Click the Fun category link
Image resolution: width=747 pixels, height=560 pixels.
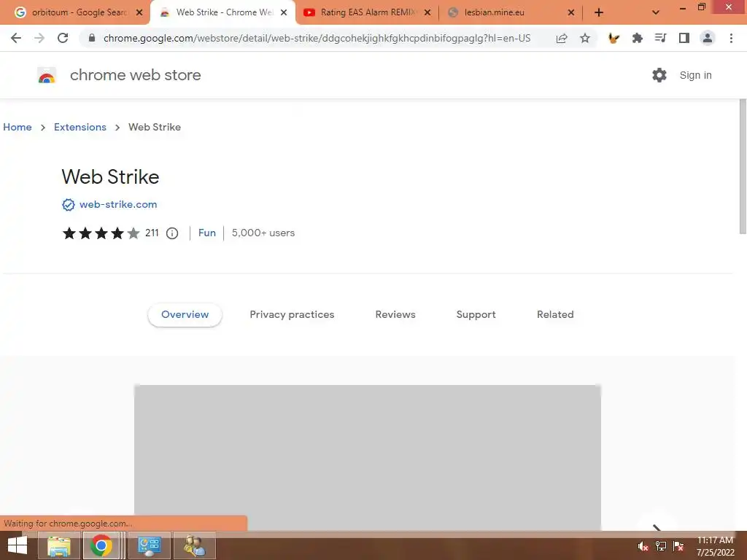point(206,233)
